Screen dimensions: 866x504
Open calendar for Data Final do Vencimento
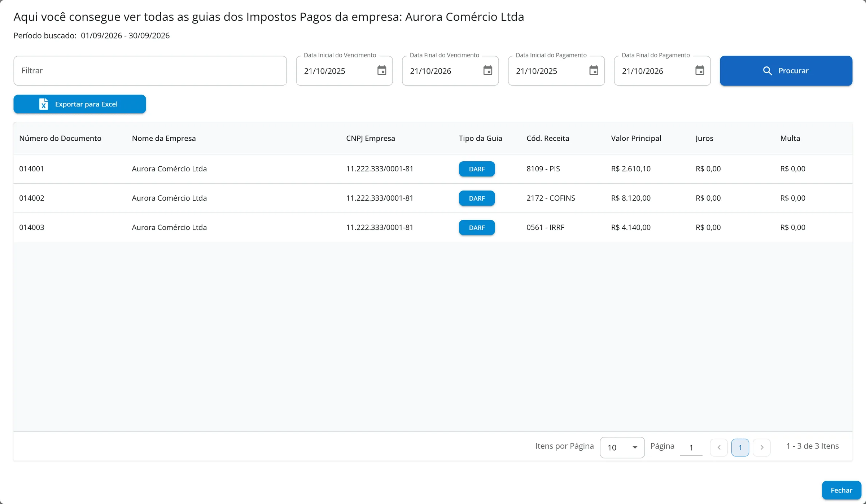pos(488,71)
